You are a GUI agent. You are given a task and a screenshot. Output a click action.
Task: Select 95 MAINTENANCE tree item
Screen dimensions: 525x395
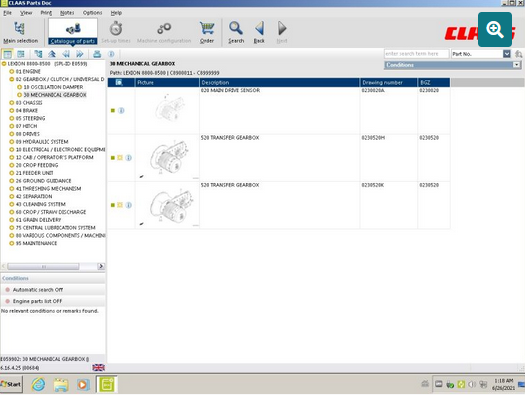[x=36, y=243]
